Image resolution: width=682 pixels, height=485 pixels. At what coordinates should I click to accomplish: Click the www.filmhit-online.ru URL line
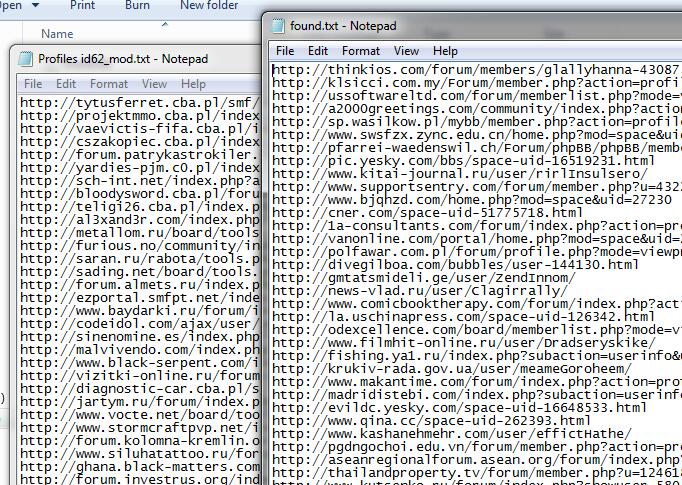click(x=464, y=343)
